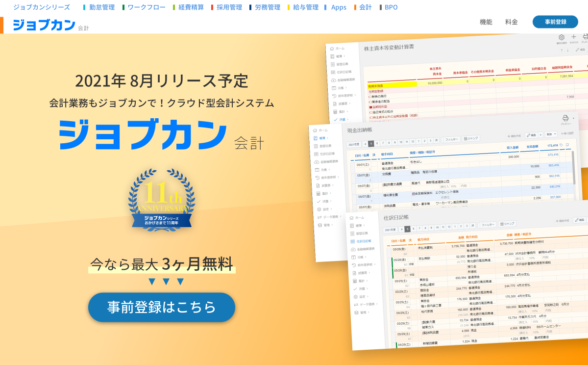Click the up arrow in 株主資本等変動計算書 window
The image size is (588, 365).
coord(562,51)
